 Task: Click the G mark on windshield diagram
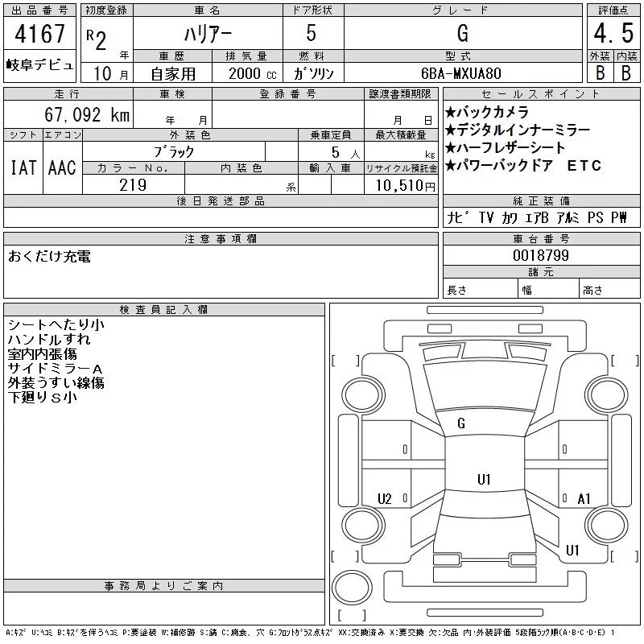[x=461, y=423]
